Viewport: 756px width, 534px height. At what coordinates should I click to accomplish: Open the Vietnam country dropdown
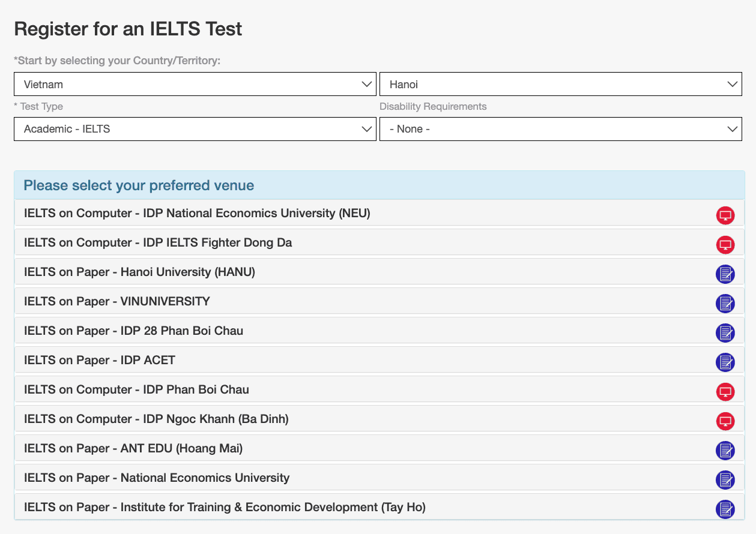click(195, 84)
